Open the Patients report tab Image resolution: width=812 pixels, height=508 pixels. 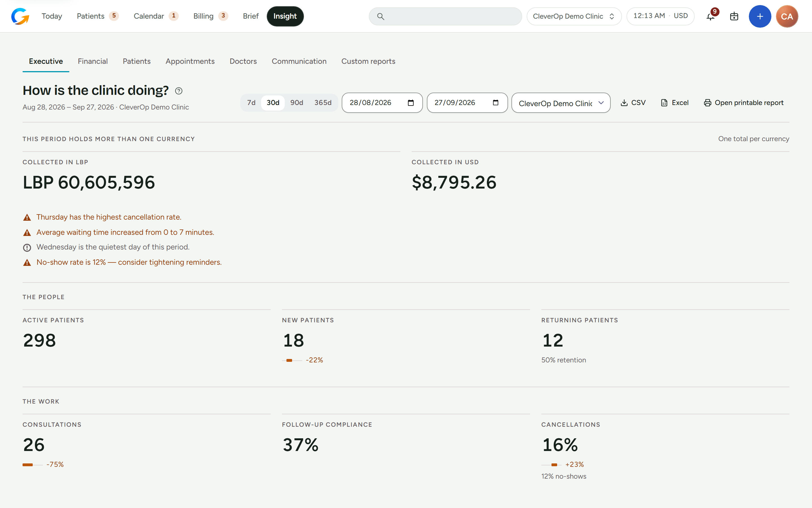(136, 62)
